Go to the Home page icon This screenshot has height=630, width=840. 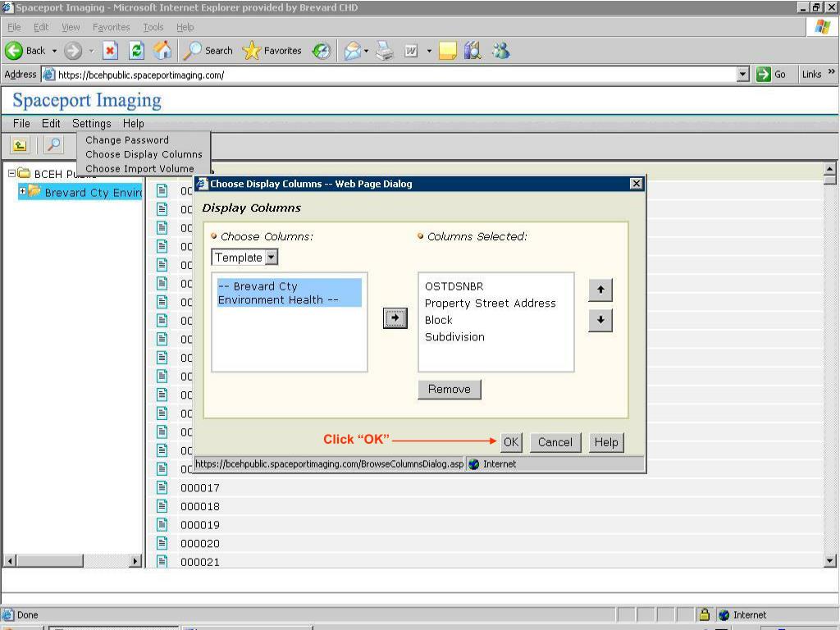pyautogui.click(x=163, y=51)
